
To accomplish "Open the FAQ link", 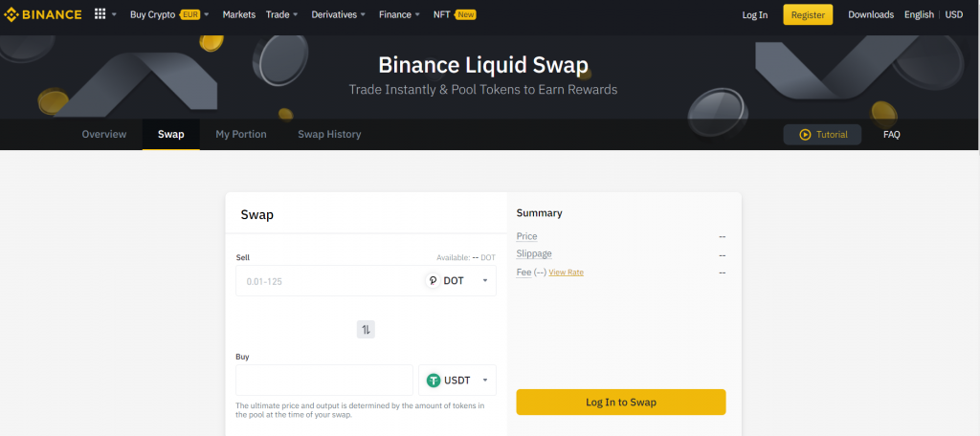I will 891,134.
